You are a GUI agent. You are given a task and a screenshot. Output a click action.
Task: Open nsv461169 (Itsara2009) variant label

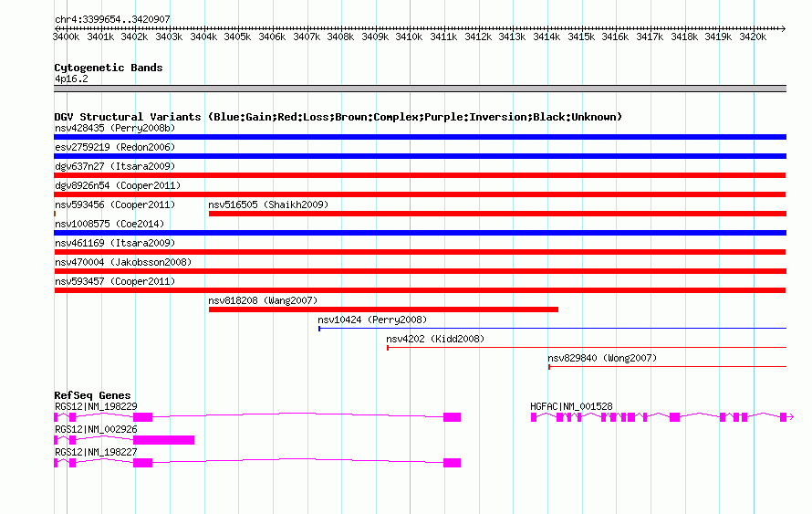[x=115, y=243]
